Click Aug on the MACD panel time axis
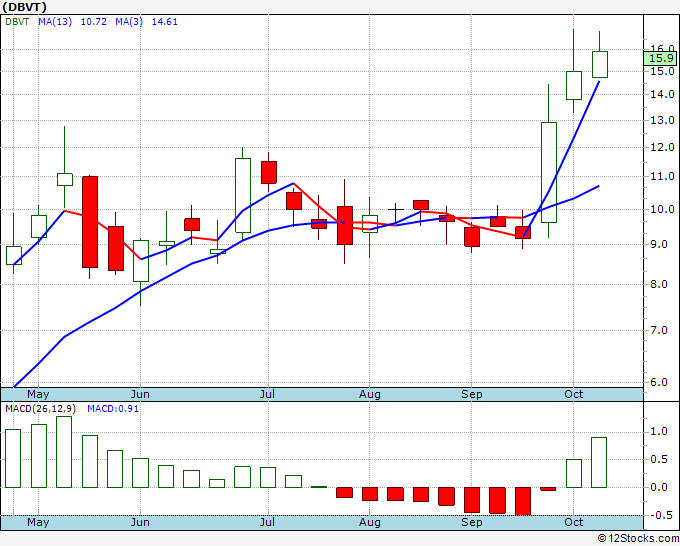680x546 pixels. (369, 522)
